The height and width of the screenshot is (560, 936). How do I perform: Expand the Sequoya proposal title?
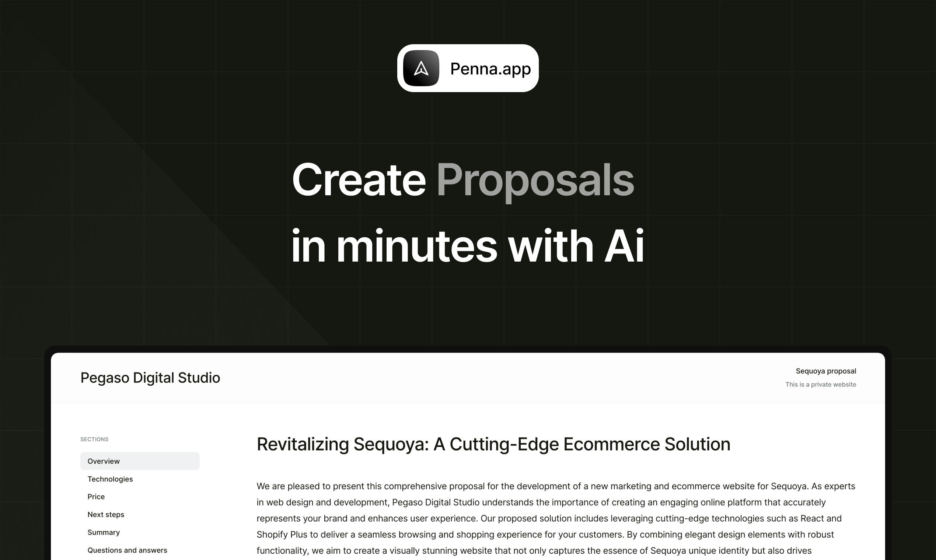[825, 371]
